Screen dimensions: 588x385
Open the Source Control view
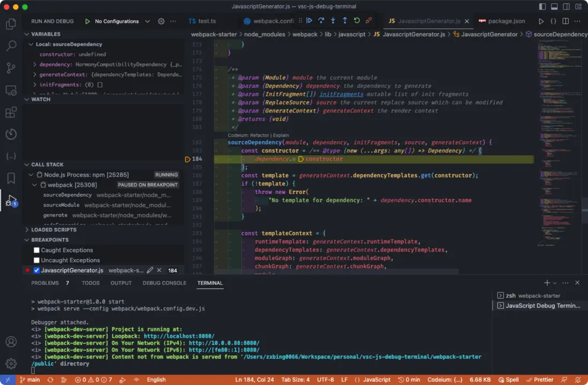(11, 68)
